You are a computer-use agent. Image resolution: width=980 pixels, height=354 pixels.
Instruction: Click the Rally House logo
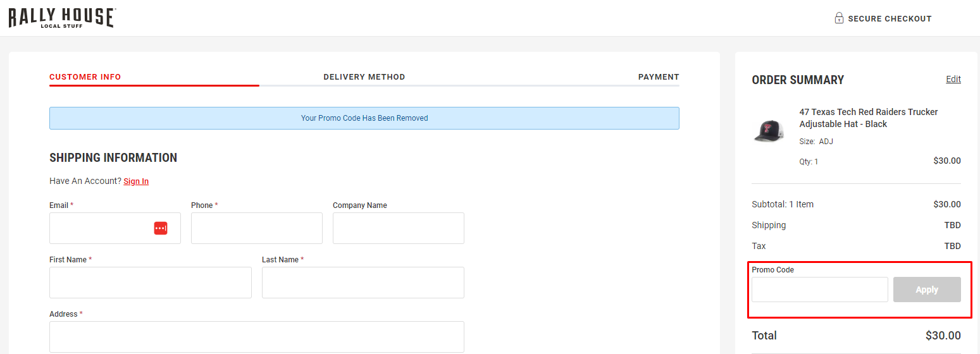click(62, 18)
